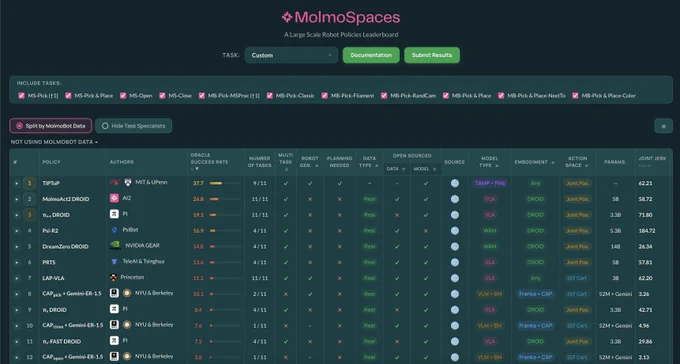
Task: Uncheck the MB-Pick & Place-Color checkbox
Action: click(x=575, y=95)
